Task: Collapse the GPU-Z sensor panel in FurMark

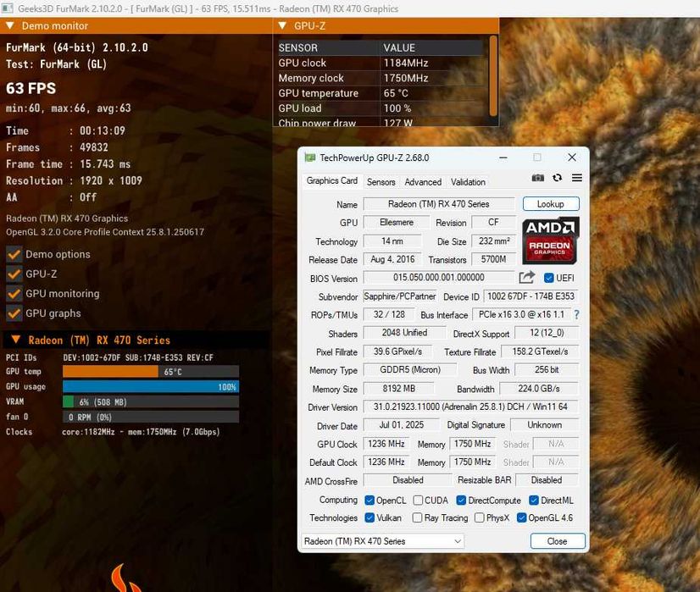Action: (x=282, y=25)
